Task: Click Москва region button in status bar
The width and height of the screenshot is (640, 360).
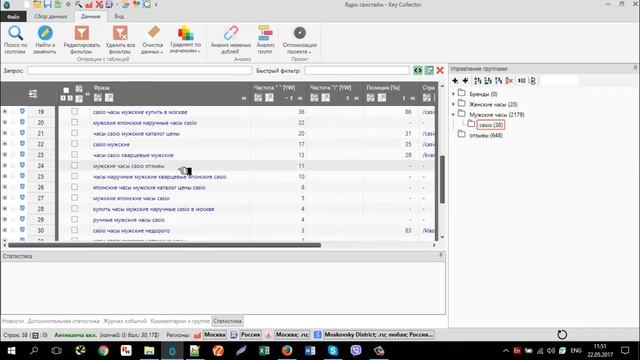Action: point(214,335)
